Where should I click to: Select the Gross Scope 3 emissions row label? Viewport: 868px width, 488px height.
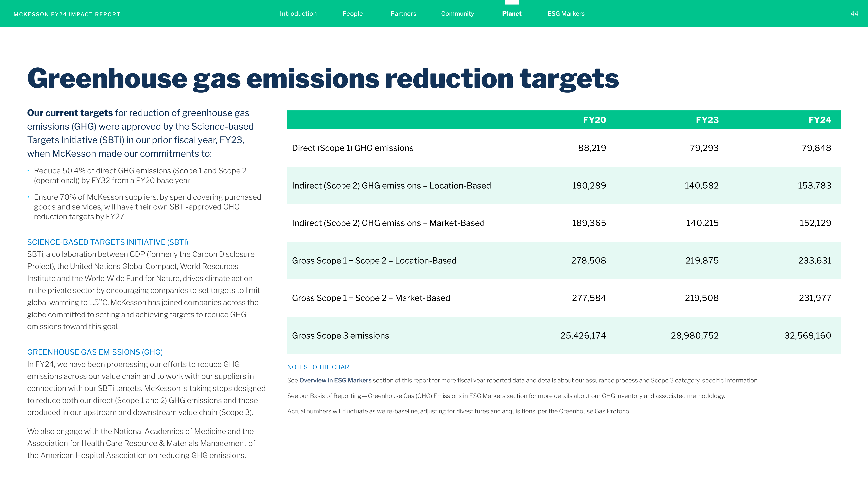(340, 336)
